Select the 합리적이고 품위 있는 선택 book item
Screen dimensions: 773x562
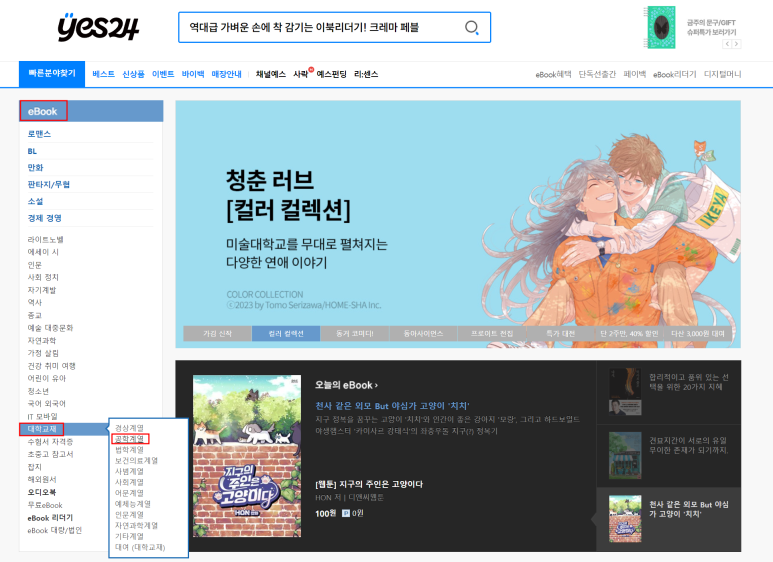669,392
